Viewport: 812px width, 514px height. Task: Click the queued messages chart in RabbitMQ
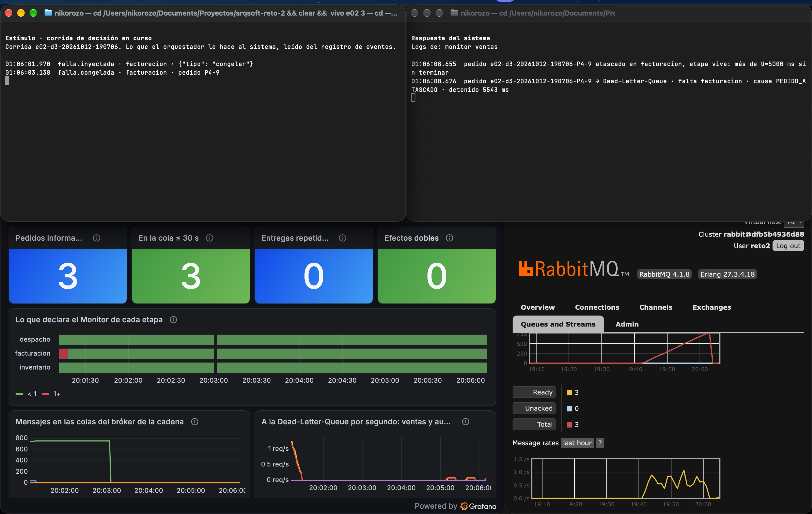pyautogui.click(x=625, y=348)
